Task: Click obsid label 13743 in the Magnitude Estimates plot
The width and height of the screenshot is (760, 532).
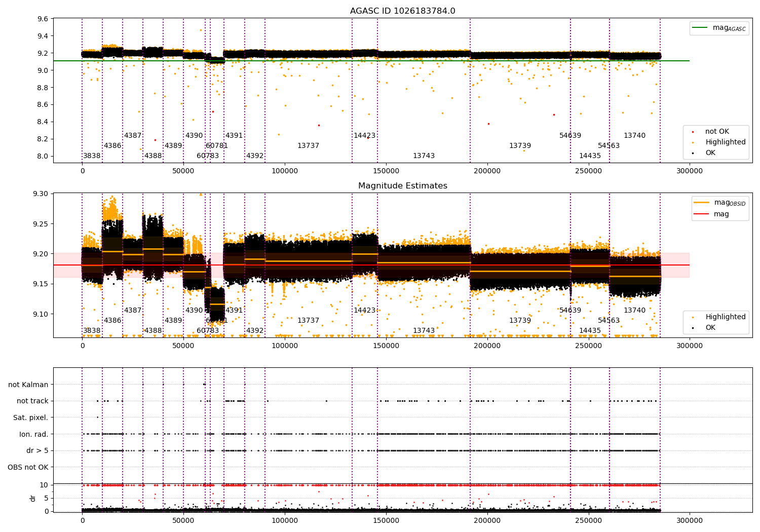Action: (424, 330)
